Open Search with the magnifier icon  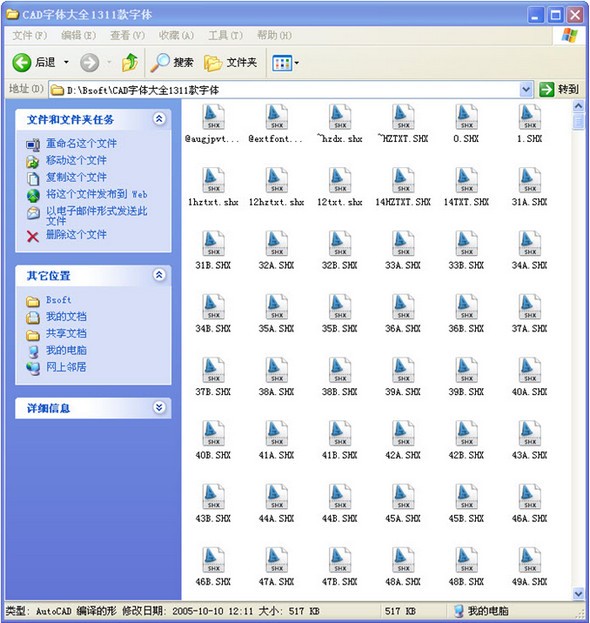click(160, 62)
